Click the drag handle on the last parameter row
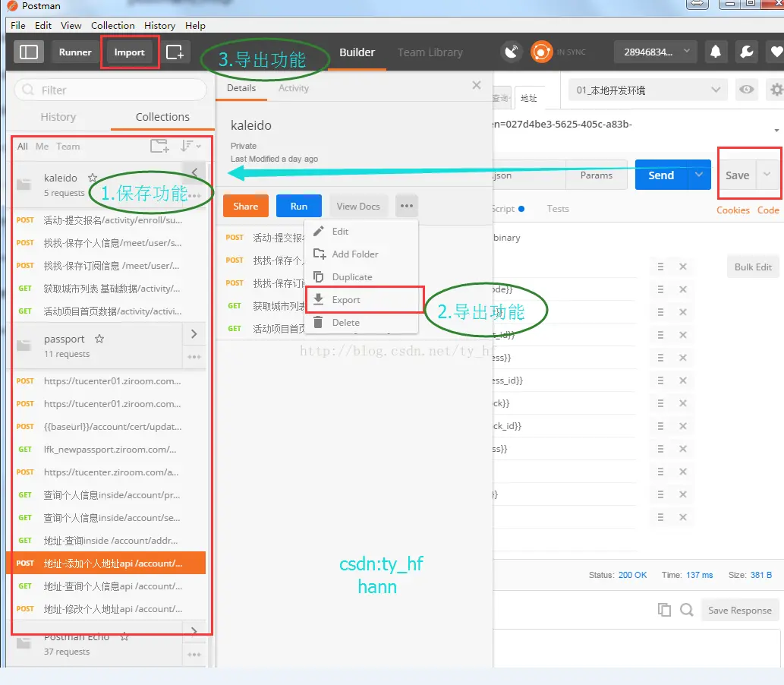This screenshot has width=784, height=685. [660, 517]
